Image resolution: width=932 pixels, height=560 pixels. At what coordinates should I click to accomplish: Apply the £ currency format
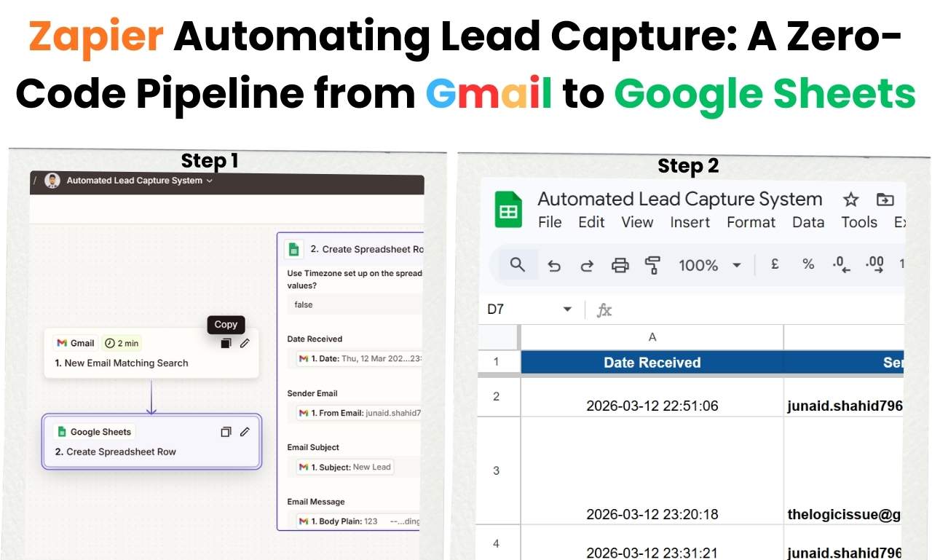point(775,265)
